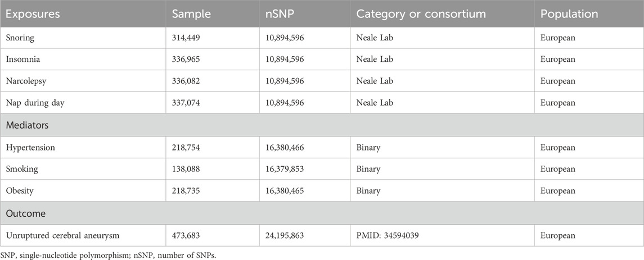Image resolution: width=644 pixels, height=260 pixels.
Task: Select the Category or consortium header
Action: click(x=421, y=14)
